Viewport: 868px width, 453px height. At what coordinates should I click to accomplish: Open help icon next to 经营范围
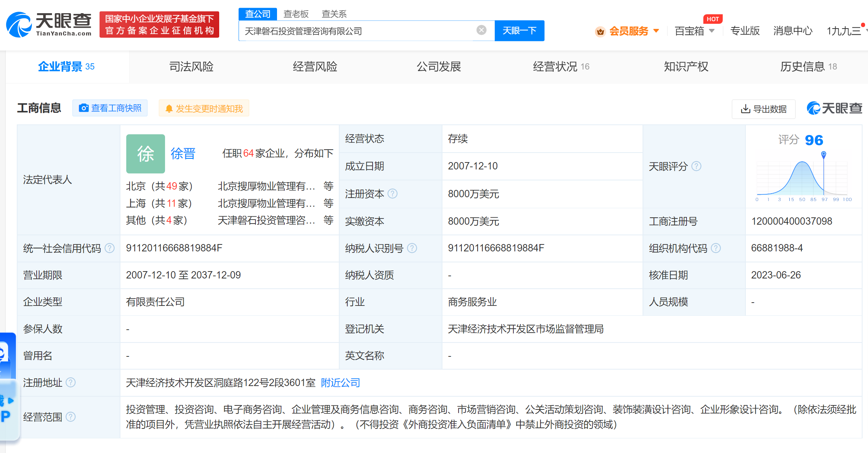(x=70, y=417)
